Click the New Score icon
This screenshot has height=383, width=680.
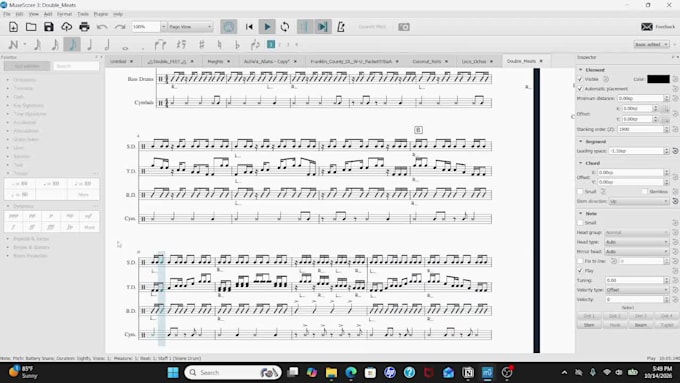pyautogui.click(x=13, y=27)
